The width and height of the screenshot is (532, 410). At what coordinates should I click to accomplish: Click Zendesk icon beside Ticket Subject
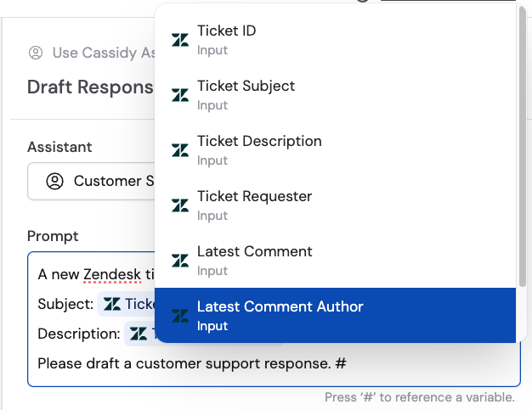pyautogui.click(x=180, y=95)
